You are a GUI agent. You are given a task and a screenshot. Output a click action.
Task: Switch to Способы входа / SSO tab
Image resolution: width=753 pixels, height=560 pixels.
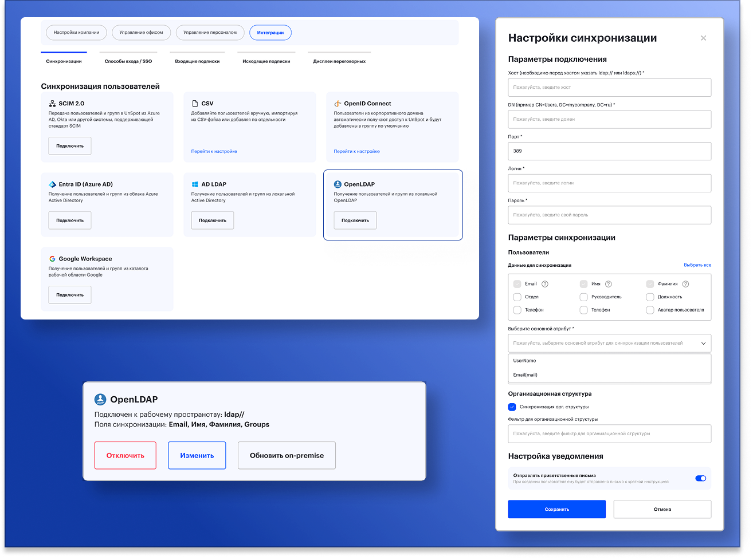click(x=128, y=61)
